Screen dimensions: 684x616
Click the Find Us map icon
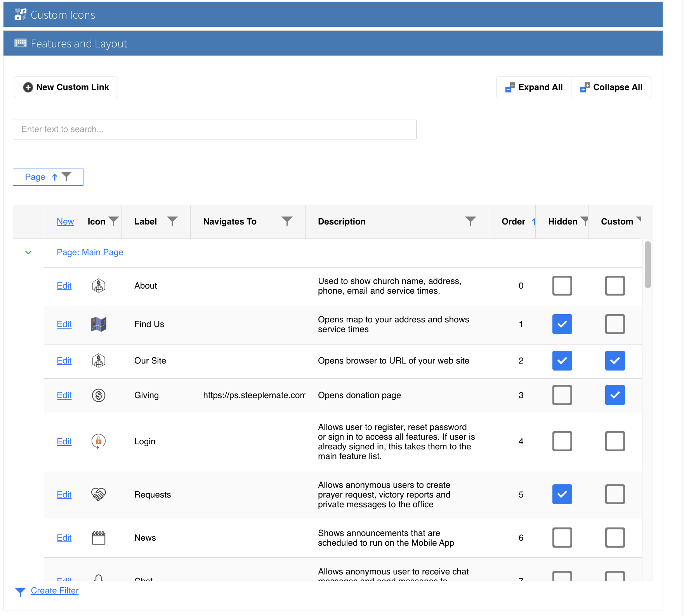[99, 324]
